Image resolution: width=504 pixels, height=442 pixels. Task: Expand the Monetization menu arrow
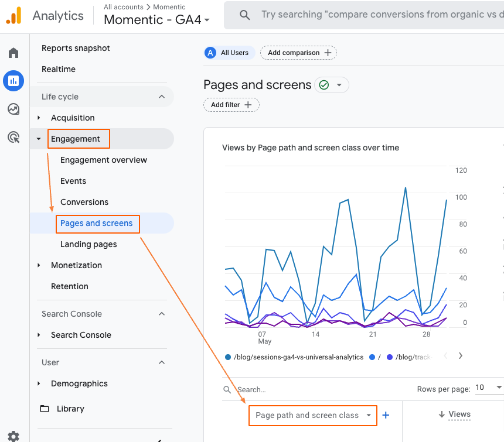pos(39,265)
